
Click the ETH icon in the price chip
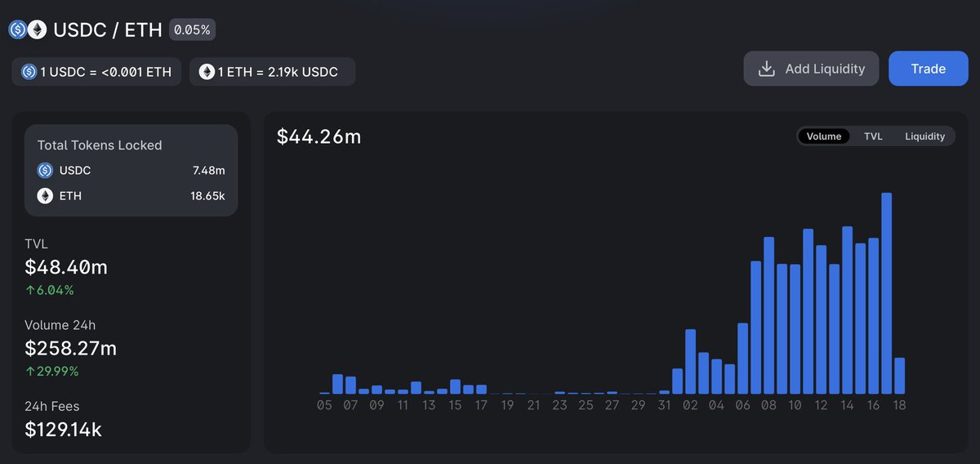(207, 71)
